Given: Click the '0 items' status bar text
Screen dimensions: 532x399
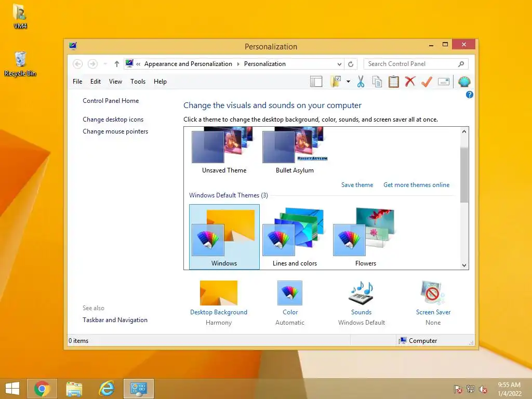Looking at the screenshot, I should pyautogui.click(x=78, y=341).
